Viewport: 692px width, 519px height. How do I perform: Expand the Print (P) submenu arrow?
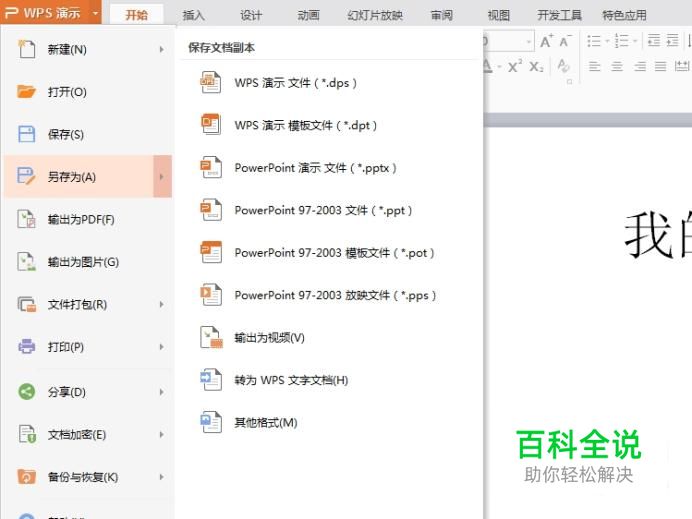162,347
